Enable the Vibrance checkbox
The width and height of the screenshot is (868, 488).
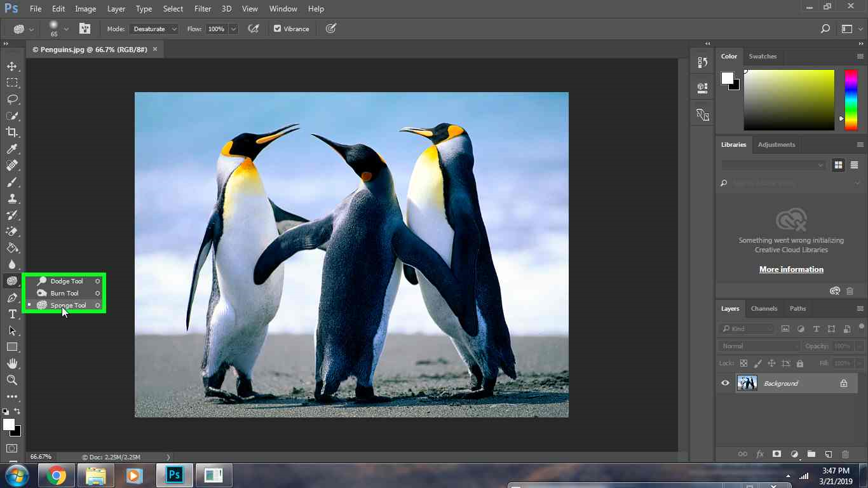(x=277, y=29)
